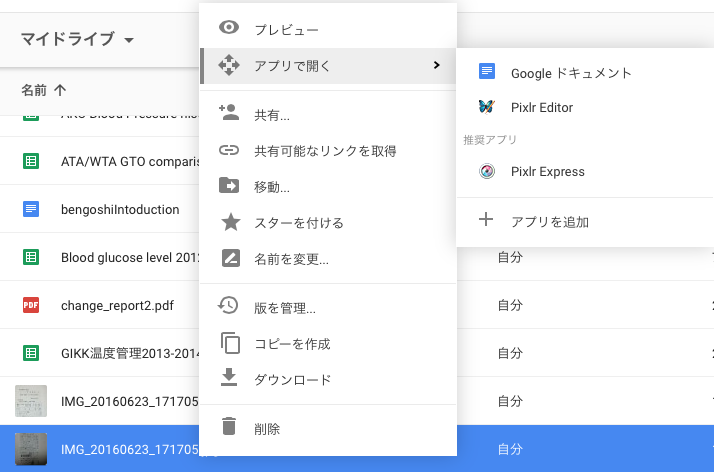Click the Pixlr Express round icon
This screenshot has height=472, width=714.
[487, 171]
